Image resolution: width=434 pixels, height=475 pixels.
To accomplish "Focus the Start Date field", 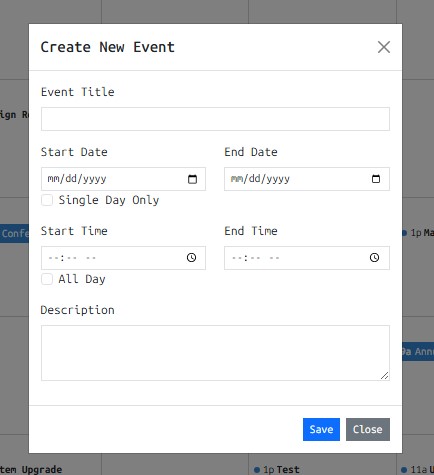I will coord(123,179).
